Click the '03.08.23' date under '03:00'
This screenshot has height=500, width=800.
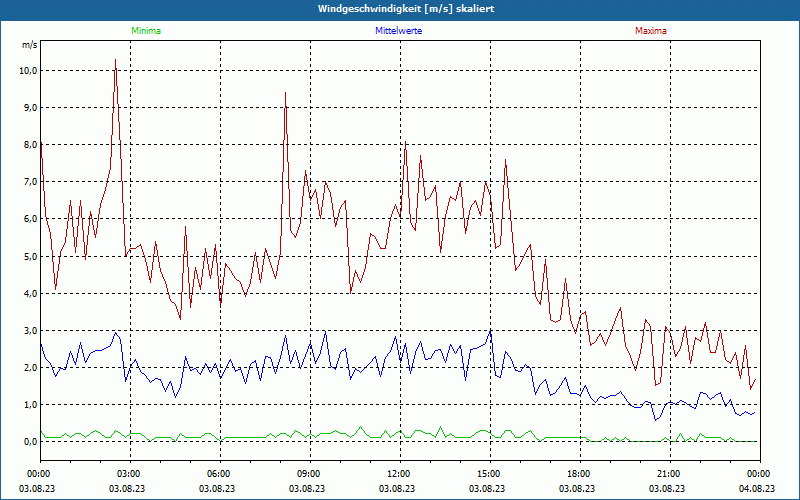click(127, 489)
